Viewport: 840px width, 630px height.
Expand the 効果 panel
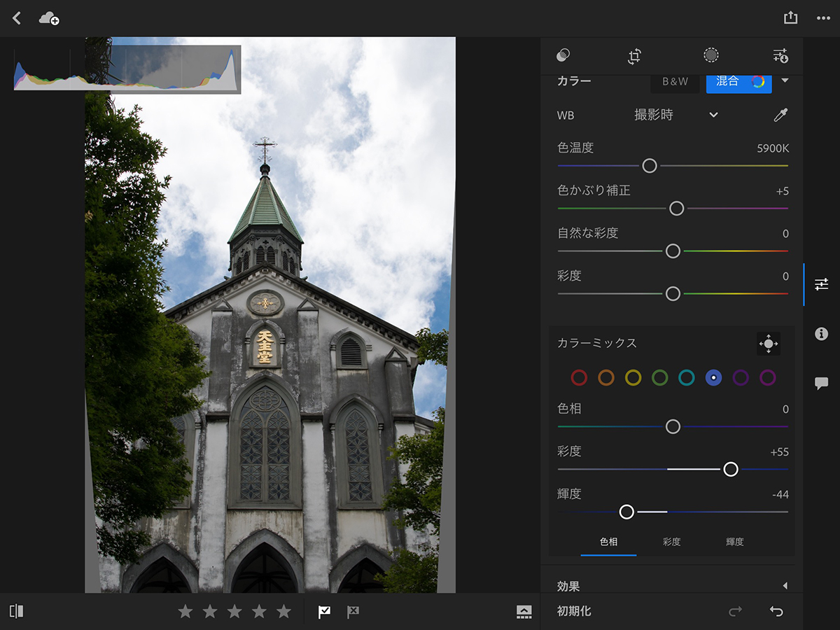coord(785,585)
